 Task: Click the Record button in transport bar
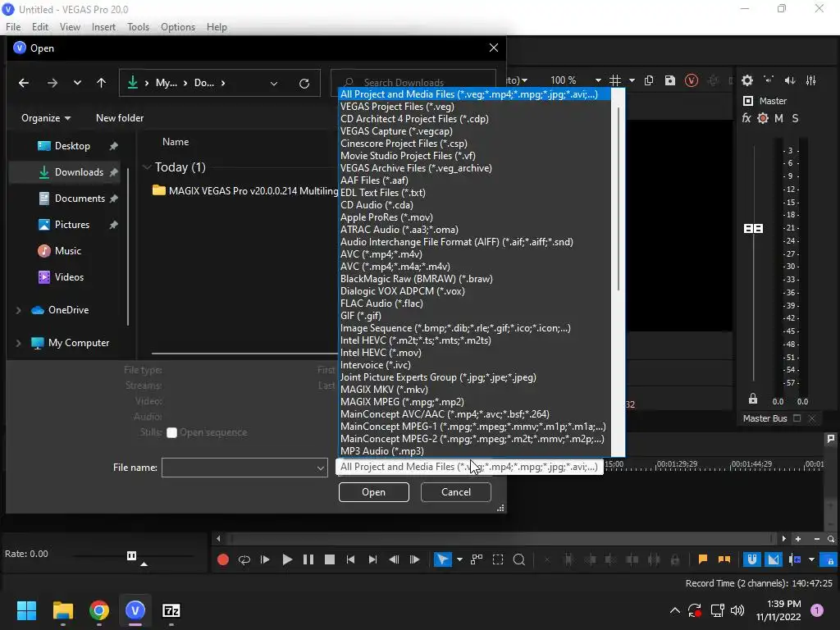coord(223,559)
